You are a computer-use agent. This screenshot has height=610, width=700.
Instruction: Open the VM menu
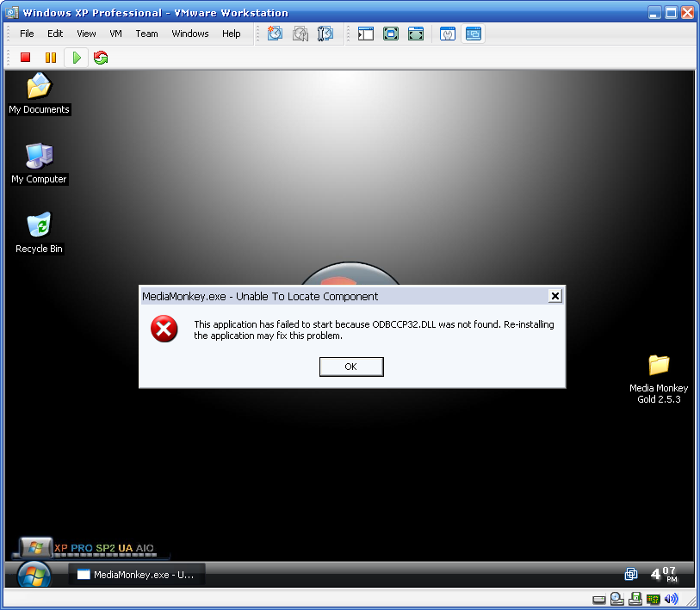115,34
